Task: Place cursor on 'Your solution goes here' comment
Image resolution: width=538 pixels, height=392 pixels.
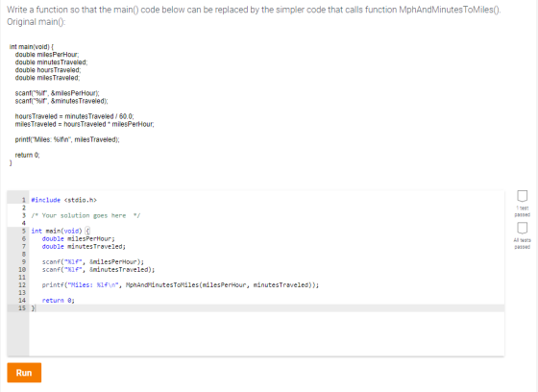Action: (x=86, y=215)
